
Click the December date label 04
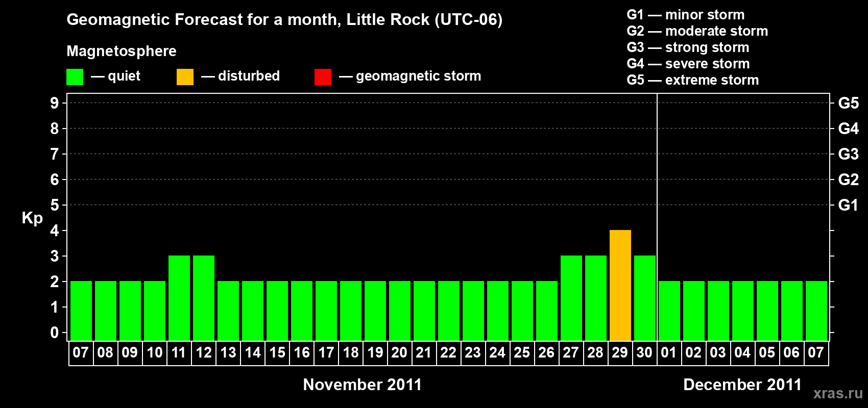click(x=742, y=353)
